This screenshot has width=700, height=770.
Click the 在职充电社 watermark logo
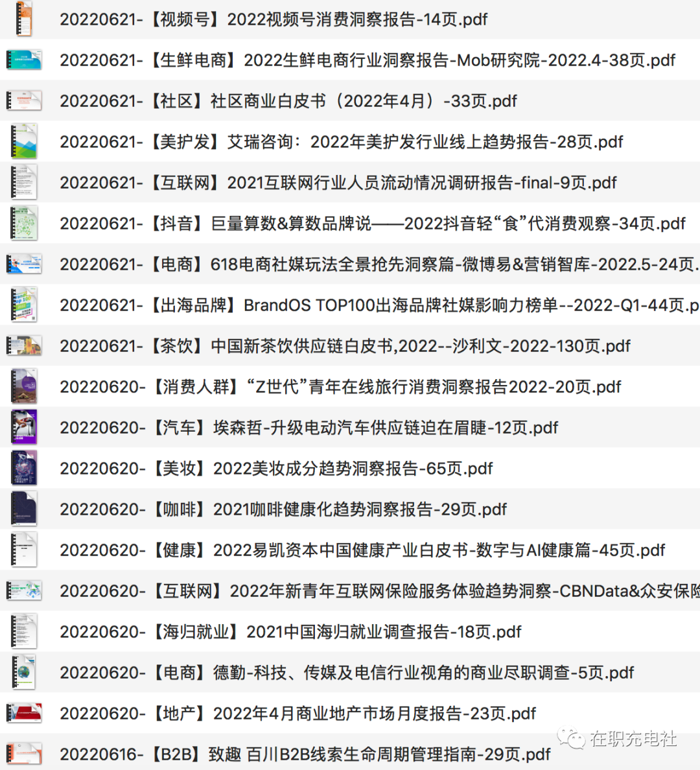coord(618,738)
